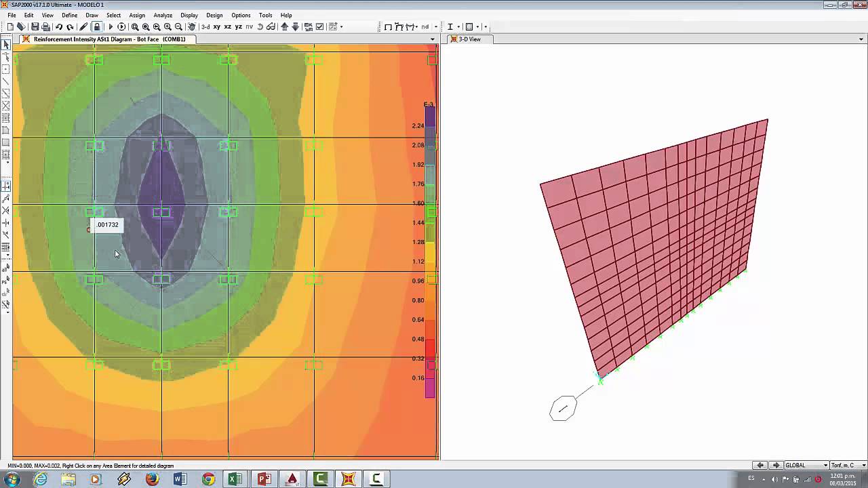Click the Zoom In One Step icon
The image size is (868, 488).
pyautogui.click(x=167, y=27)
